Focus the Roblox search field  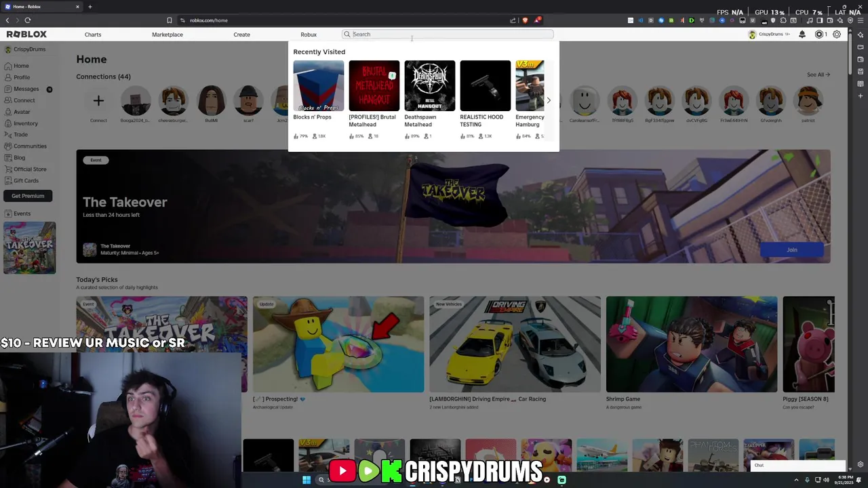pos(448,34)
